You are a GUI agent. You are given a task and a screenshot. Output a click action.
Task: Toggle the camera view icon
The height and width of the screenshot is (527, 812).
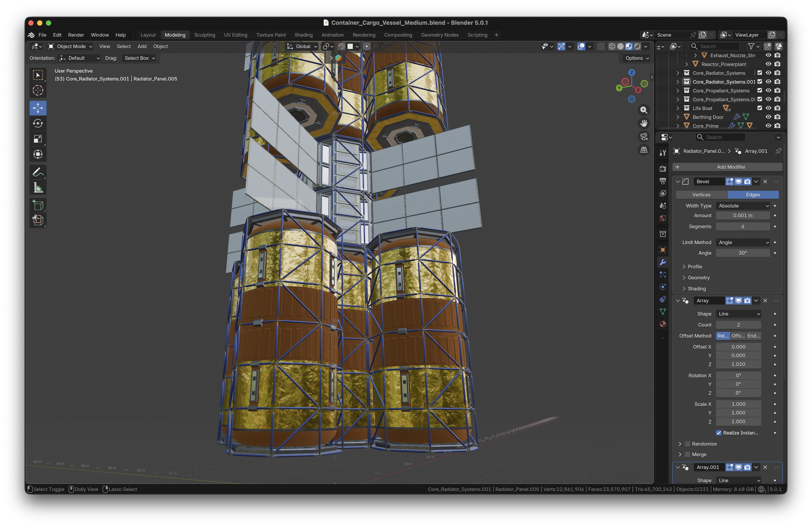click(643, 137)
